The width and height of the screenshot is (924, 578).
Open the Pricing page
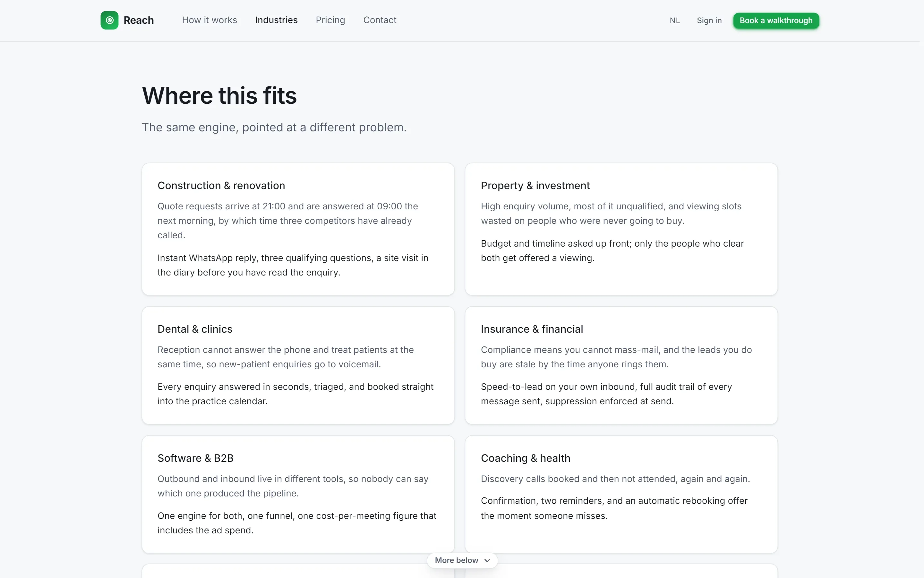(x=330, y=20)
